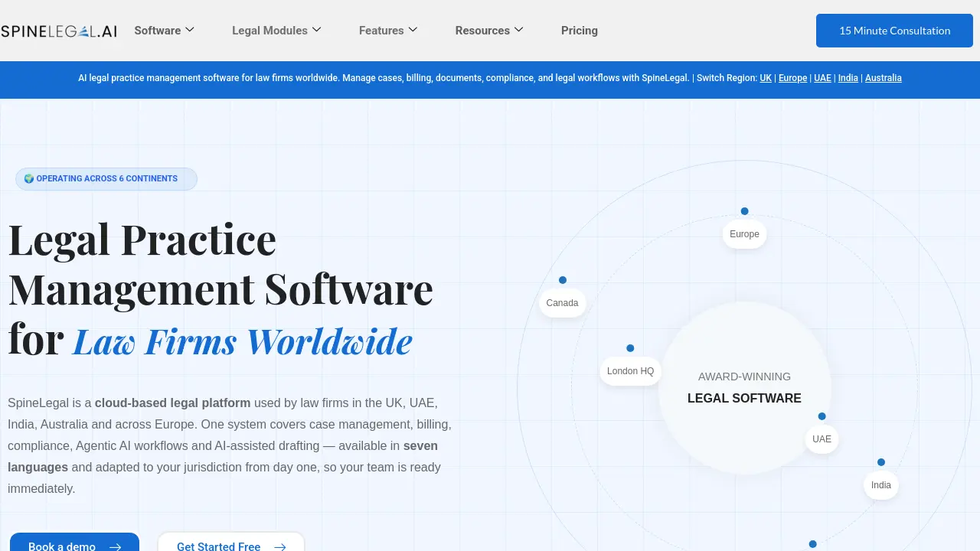The image size is (980, 551).
Task: Switch region to Australia link
Action: point(884,78)
